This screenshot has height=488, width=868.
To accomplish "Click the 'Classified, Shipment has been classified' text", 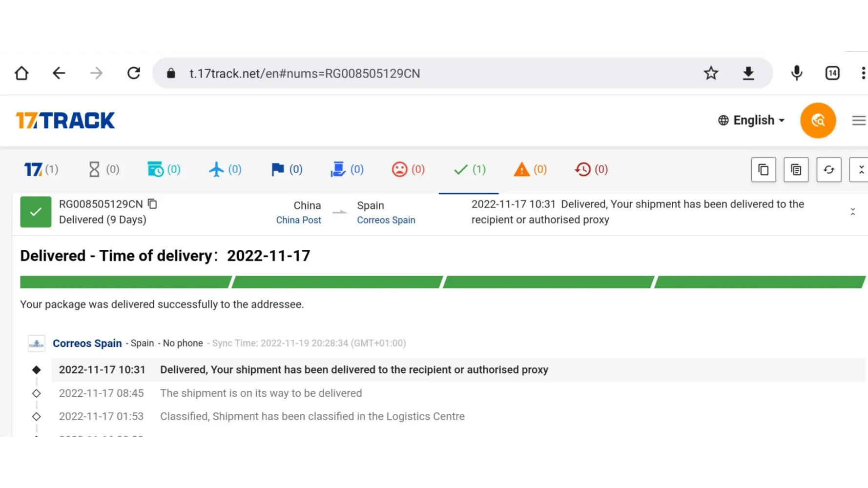I will coord(312,417).
